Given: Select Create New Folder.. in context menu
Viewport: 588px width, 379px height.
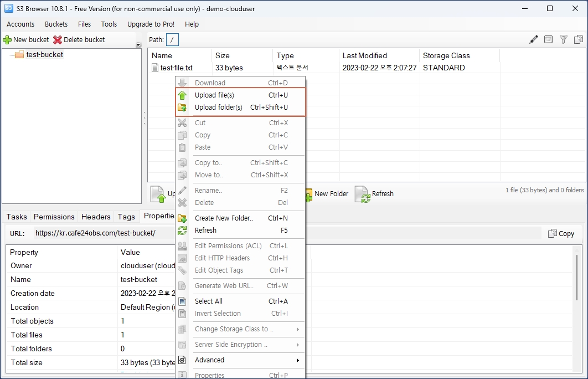Looking at the screenshot, I should 224,218.
